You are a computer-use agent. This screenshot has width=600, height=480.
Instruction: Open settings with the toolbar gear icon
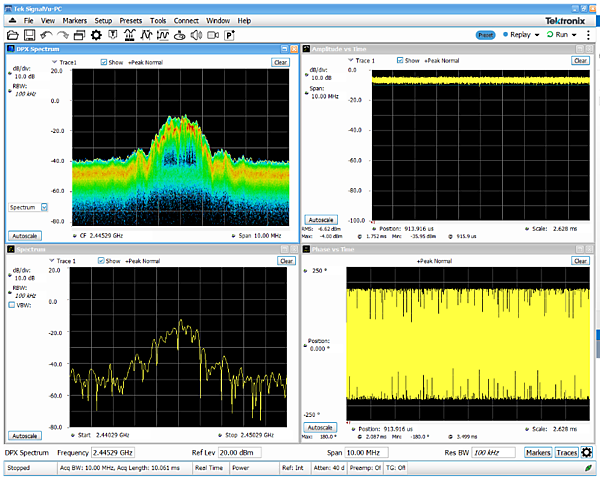(96, 35)
